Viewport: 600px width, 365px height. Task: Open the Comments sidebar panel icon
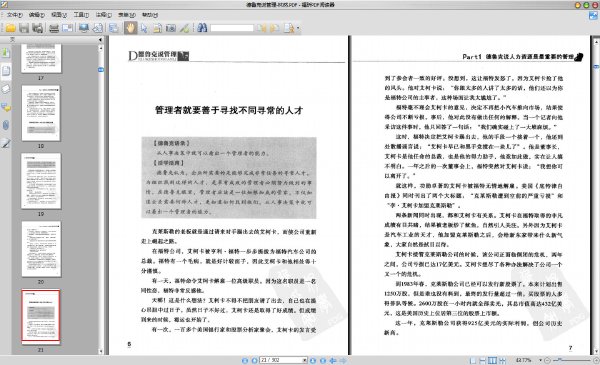pos(6,107)
